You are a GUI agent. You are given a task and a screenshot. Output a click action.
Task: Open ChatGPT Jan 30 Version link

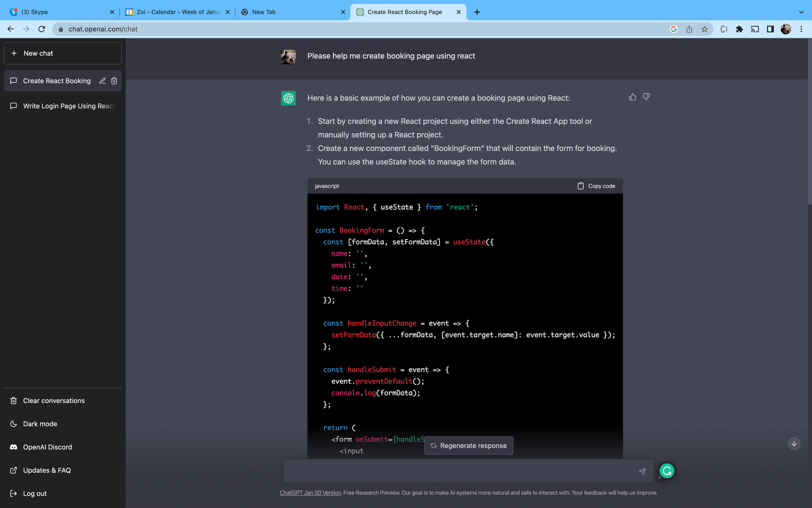pyautogui.click(x=310, y=493)
